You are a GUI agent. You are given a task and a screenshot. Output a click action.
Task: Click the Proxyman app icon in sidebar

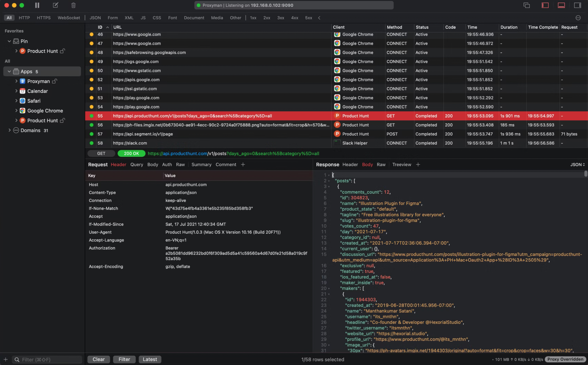22,81
